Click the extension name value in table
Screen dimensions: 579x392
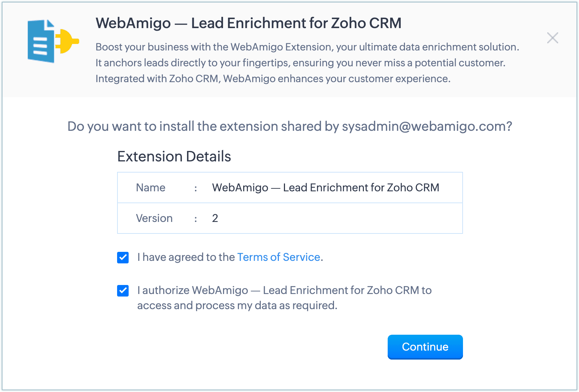pyautogui.click(x=325, y=188)
